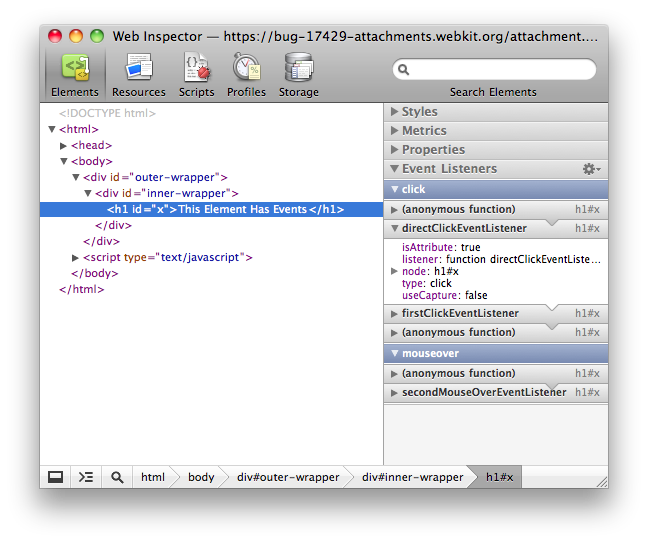Expand first click anonymous function listener
This screenshot has height=543, width=648.
pos(394,210)
